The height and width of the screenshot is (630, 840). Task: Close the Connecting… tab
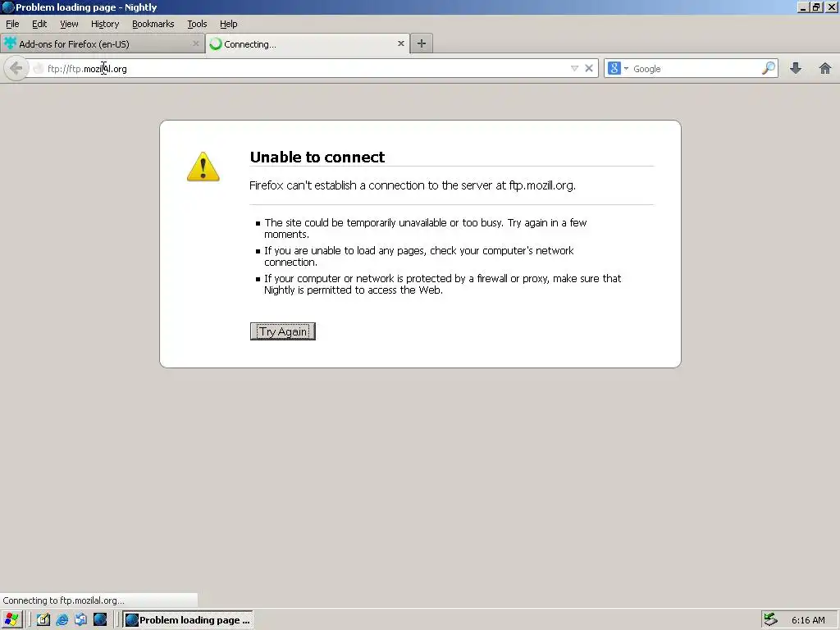pos(400,43)
